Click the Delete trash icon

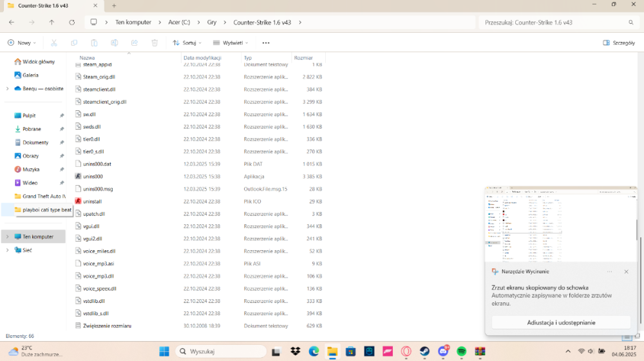click(x=155, y=43)
